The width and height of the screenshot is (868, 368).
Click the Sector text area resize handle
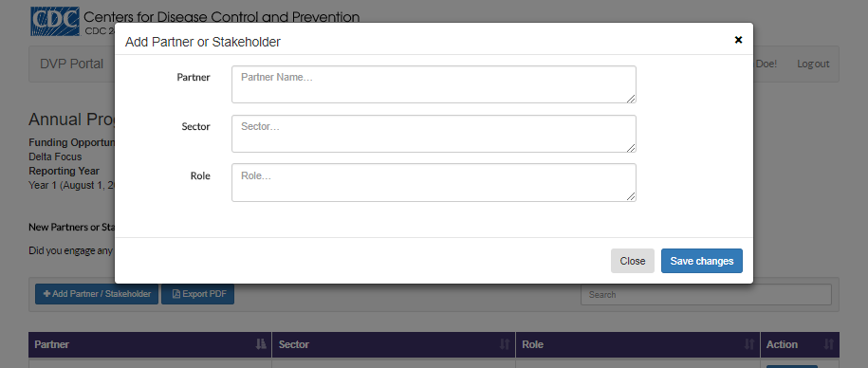pyautogui.click(x=631, y=147)
